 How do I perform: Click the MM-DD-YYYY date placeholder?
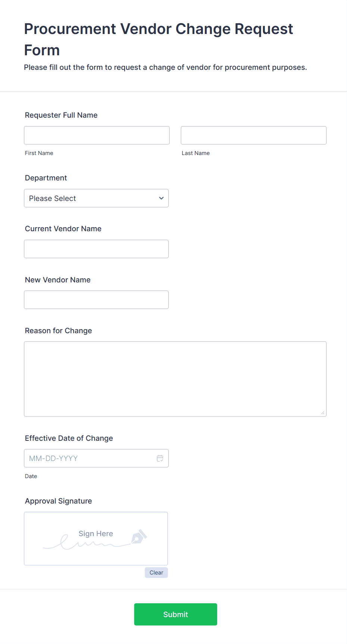point(53,458)
